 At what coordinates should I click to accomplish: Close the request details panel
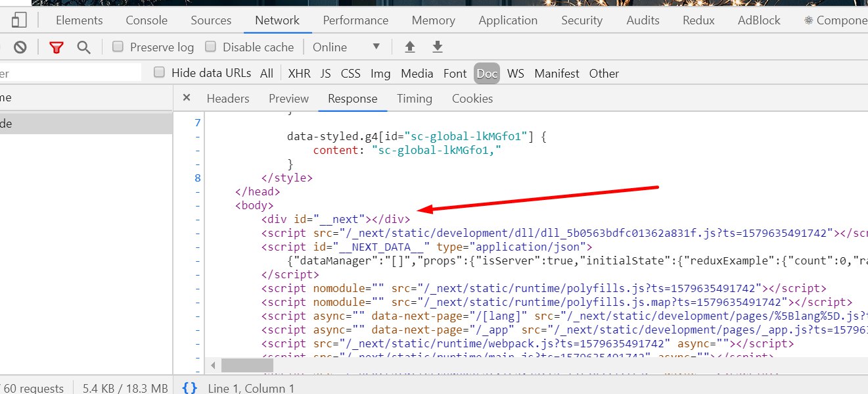pyautogui.click(x=187, y=97)
